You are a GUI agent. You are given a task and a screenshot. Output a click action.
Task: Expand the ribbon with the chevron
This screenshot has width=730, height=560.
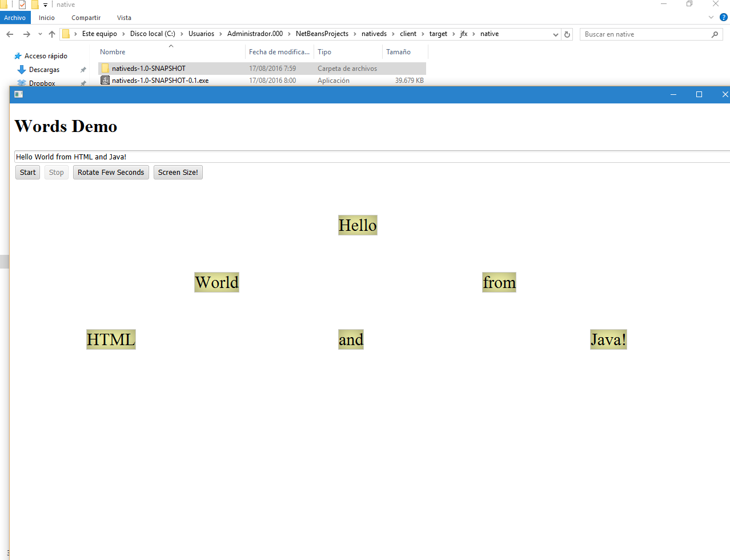[711, 17]
